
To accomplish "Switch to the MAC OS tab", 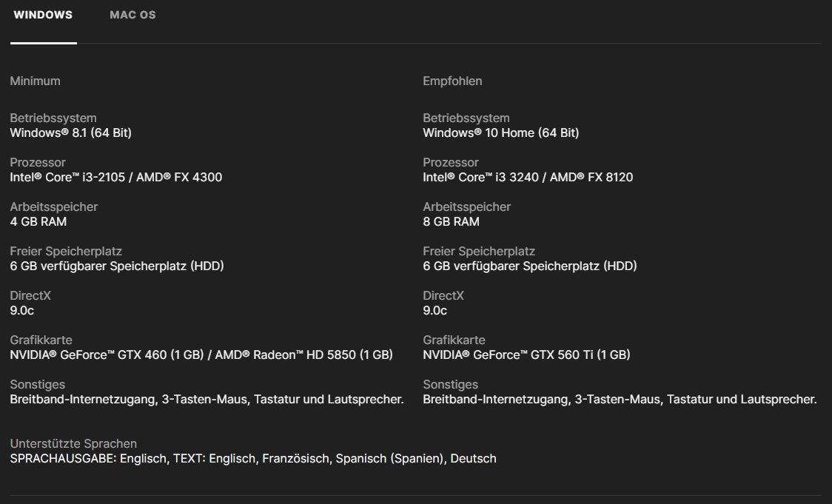I will (x=132, y=15).
